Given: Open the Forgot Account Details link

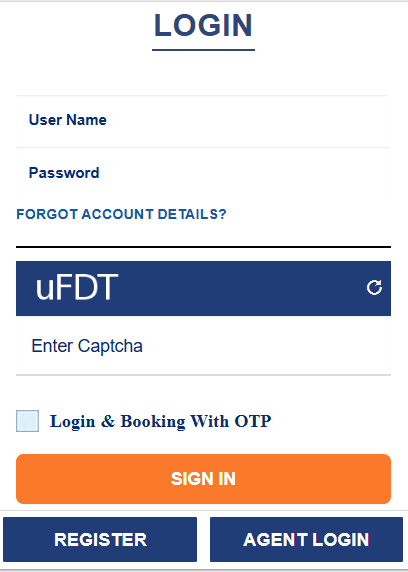Looking at the screenshot, I should tap(122, 214).
